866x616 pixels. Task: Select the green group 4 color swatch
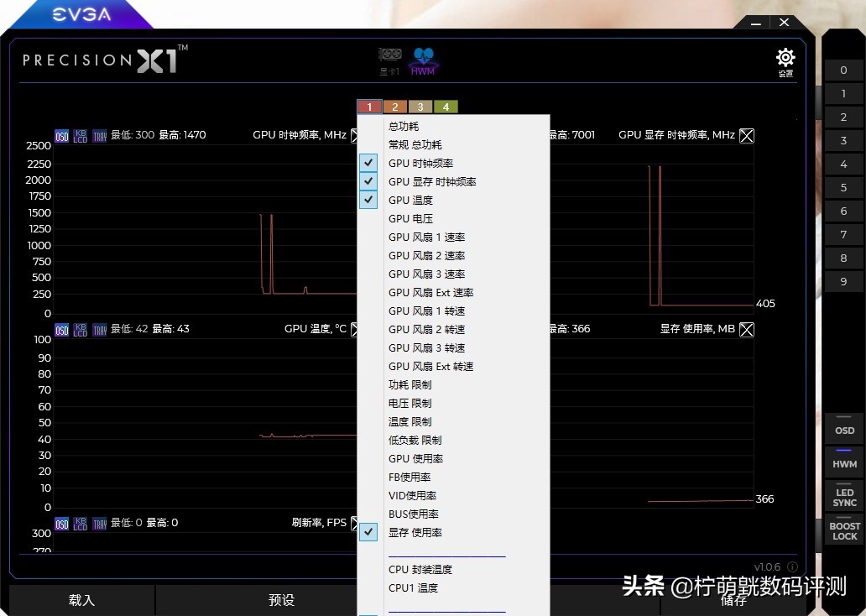click(445, 107)
